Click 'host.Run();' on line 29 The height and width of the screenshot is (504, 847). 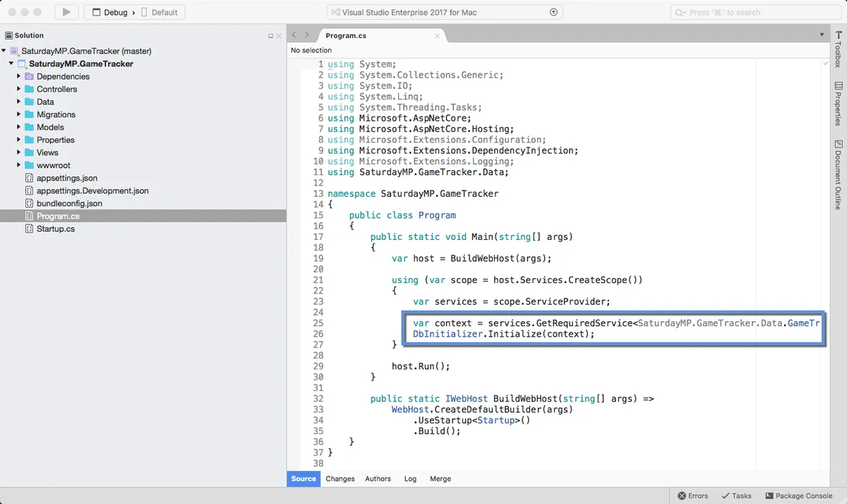(x=421, y=366)
